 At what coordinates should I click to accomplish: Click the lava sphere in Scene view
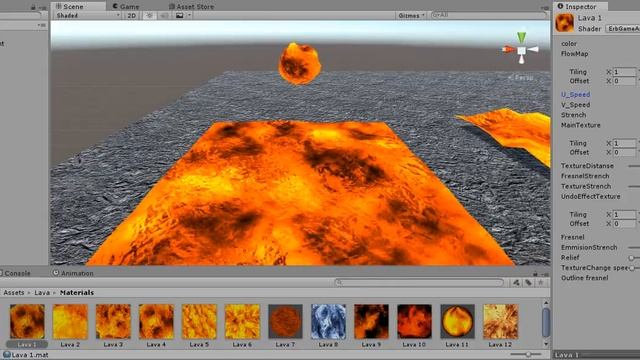299,63
